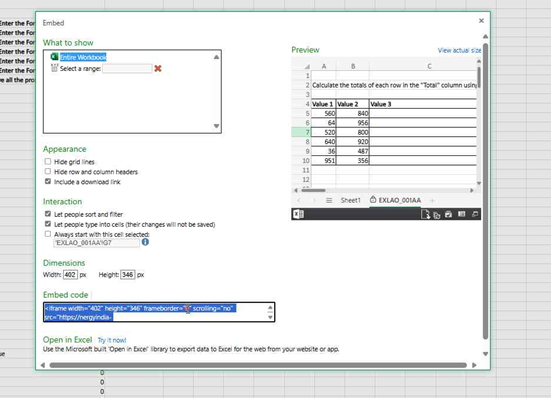Click the dialog's horizontal scroll right arrow
This screenshot has height=398, width=551.
point(474,365)
